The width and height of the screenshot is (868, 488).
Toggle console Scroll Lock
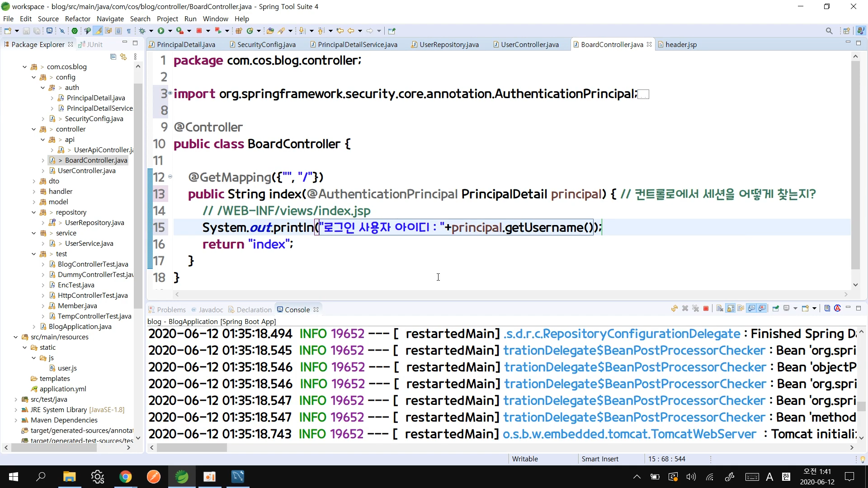(x=731, y=309)
